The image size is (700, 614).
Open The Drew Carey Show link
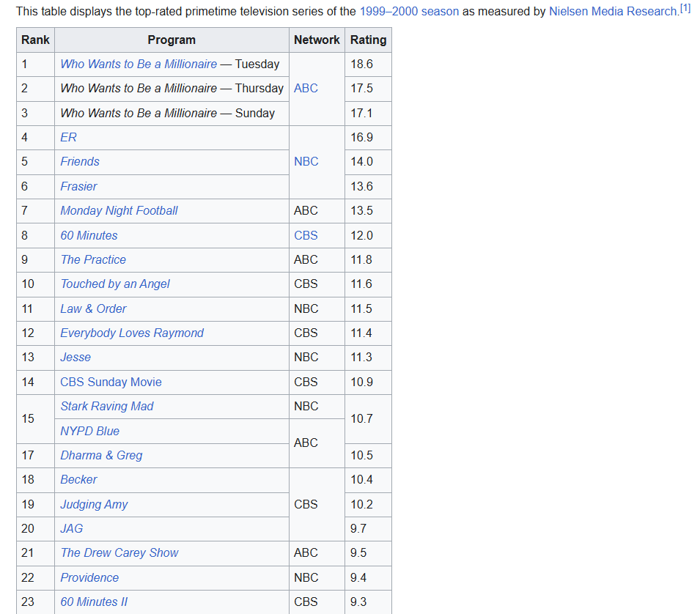tap(119, 552)
